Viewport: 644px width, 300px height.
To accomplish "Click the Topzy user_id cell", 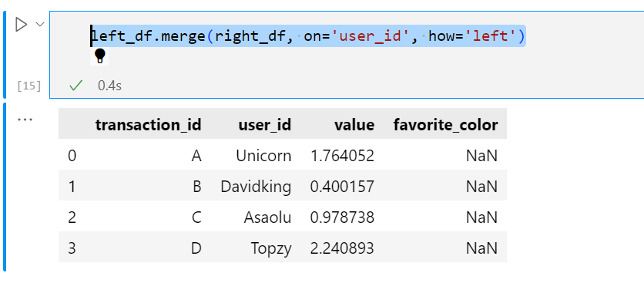I will pyautogui.click(x=271, y=248).
